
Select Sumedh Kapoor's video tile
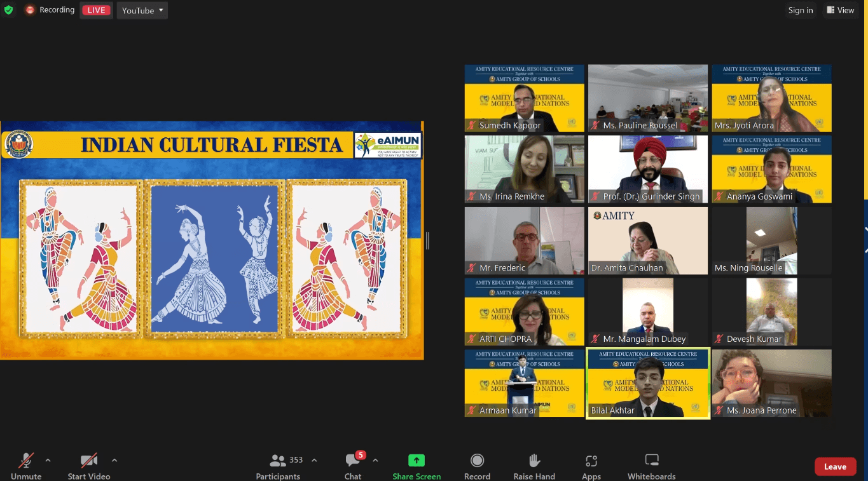(524, 98)
